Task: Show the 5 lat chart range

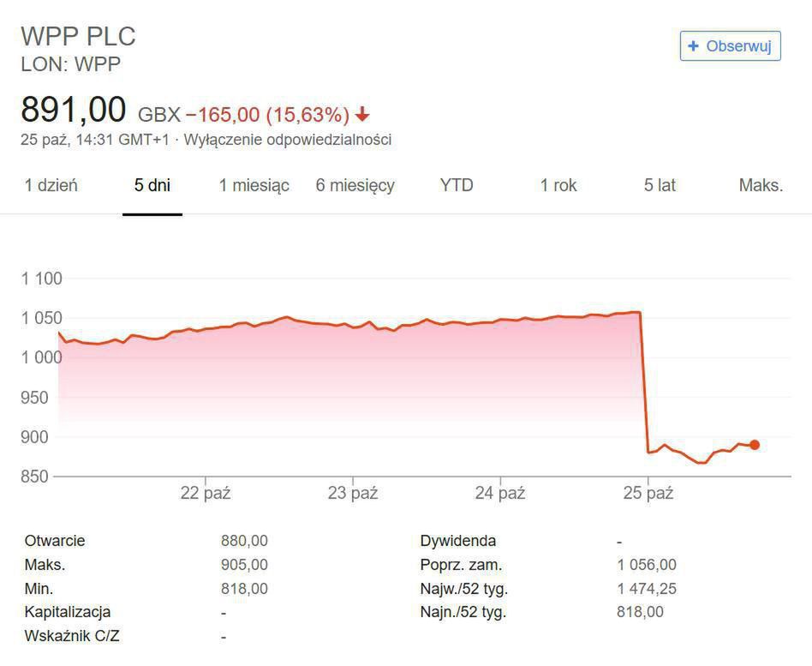Action: [660, 185]
